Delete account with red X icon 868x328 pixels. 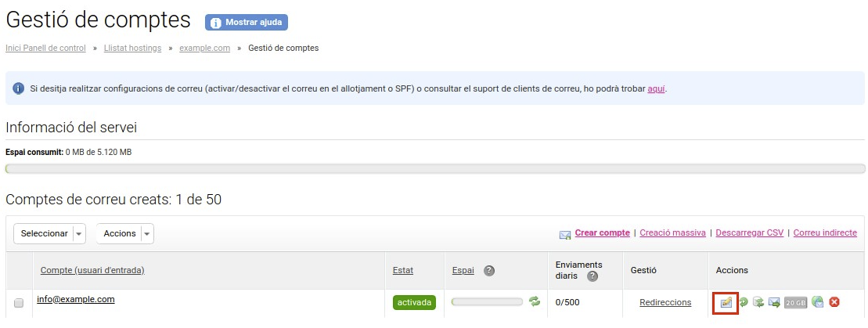coord(834,302)
